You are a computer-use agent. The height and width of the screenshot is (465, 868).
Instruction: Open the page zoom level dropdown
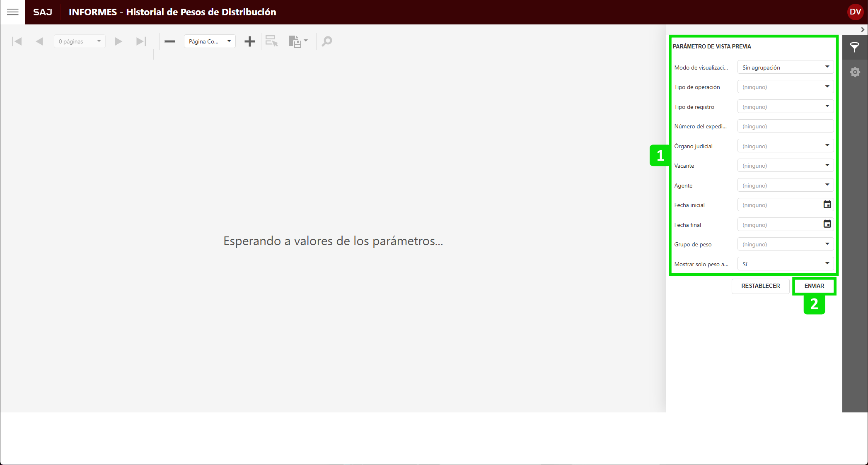point(210,41)
